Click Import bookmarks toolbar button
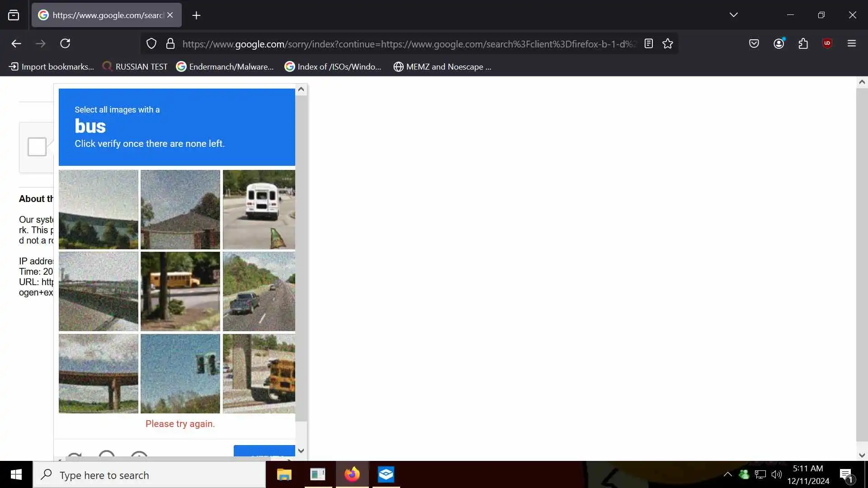This screenshot has height=488, width=868. click(52, 67)
